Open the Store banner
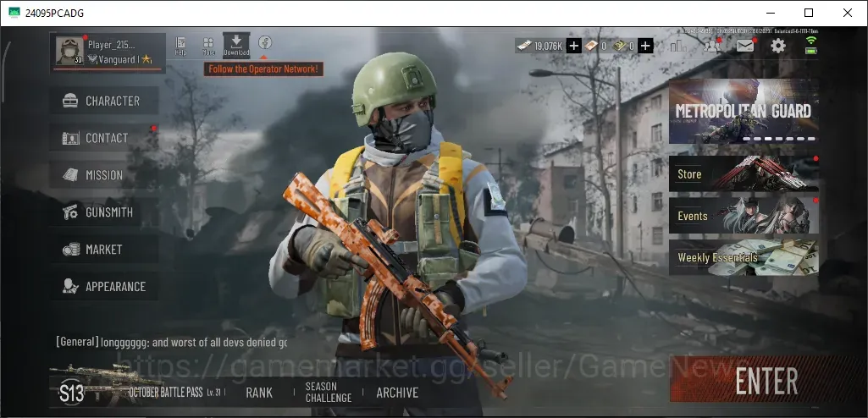868x418 pixels. [x=744, y=173]
